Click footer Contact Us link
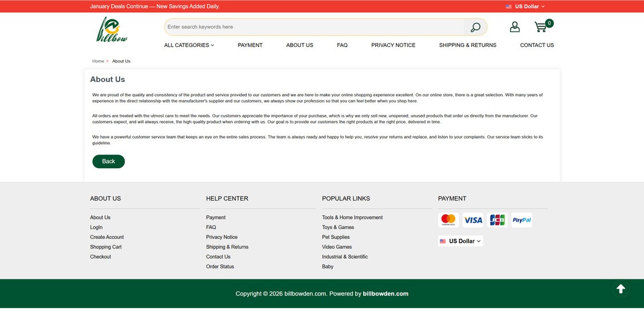The height and width of the screenshot is (312, 644). point(218,257)
